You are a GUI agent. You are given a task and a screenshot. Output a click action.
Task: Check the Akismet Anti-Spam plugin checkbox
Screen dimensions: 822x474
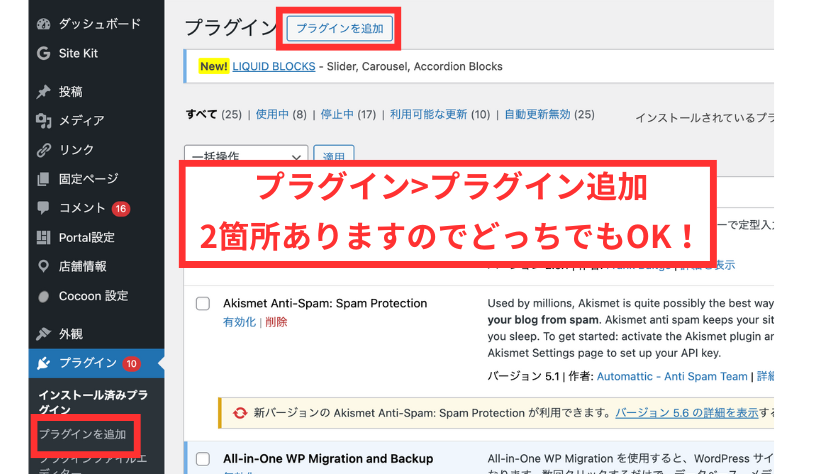click(203, 304)
